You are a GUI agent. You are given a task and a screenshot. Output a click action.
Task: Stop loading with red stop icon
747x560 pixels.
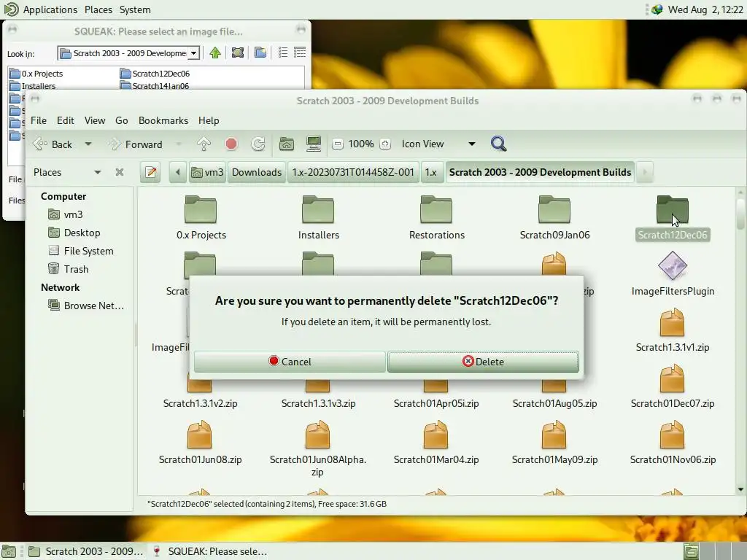coord(231,144)
